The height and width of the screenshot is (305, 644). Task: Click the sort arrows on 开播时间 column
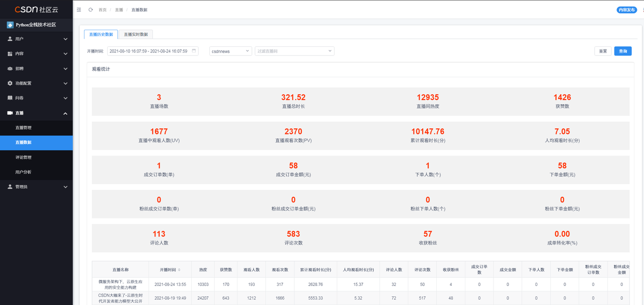(179, 270)
